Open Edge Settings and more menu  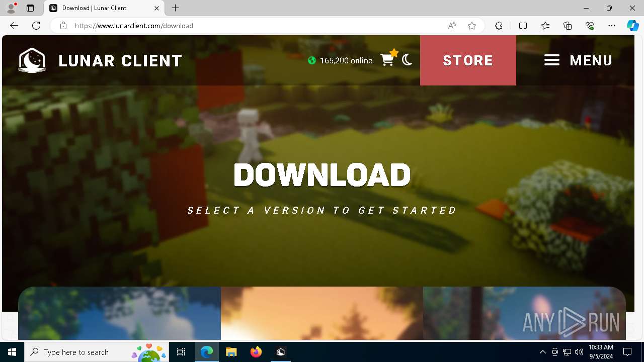[x=612, y=26]
